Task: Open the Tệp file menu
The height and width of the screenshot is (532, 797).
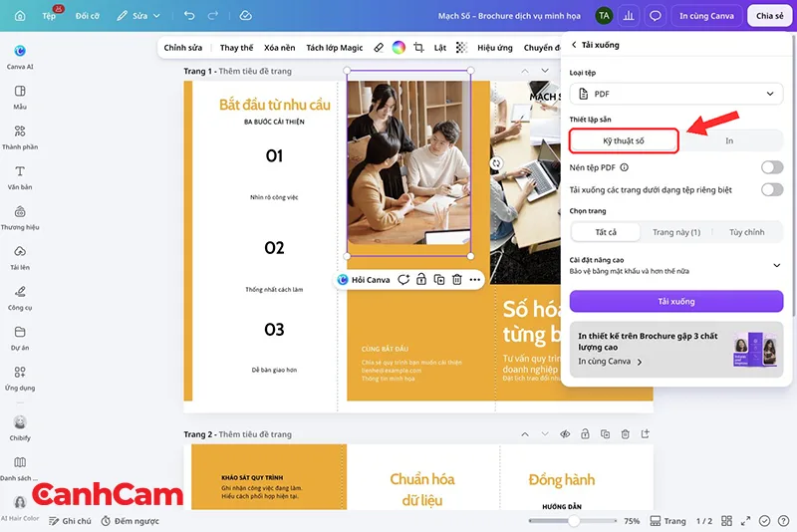Action: pos(49,16)
